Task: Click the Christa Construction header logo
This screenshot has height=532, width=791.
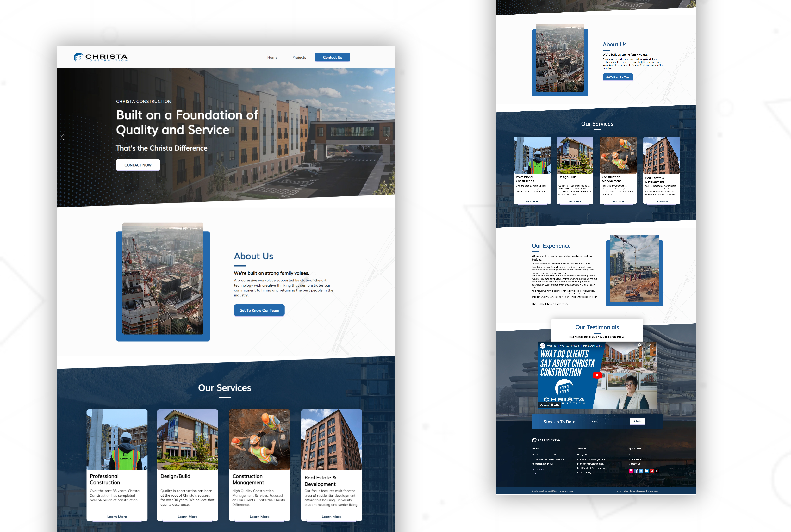Action: (x=101, y=57)
